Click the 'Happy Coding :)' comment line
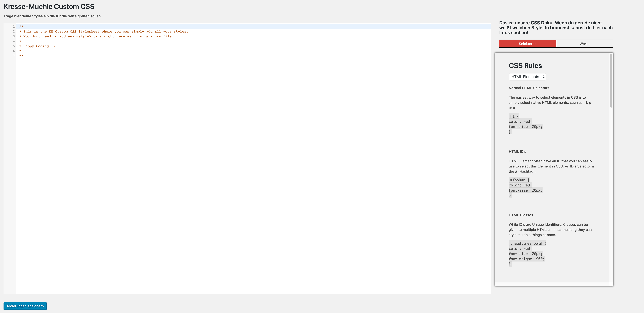The height and width of the screenshot is (313, 644). click(x=39, y=46)
